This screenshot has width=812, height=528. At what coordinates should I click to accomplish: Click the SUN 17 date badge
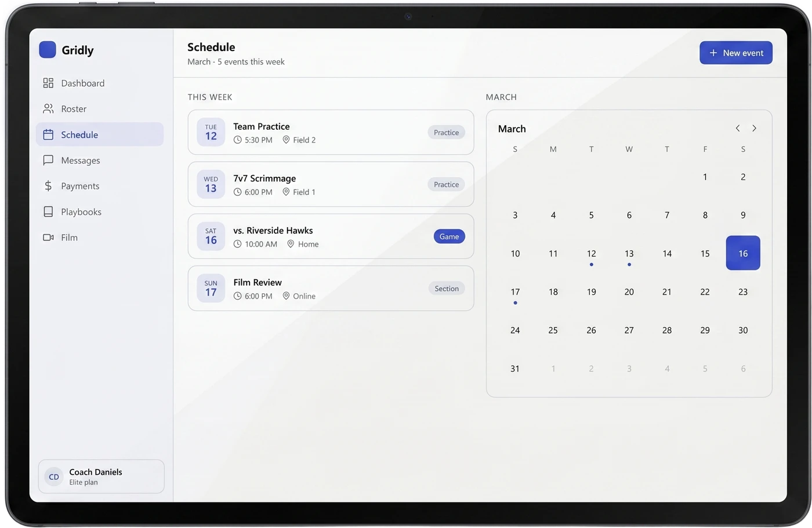(x=211, y=289)
